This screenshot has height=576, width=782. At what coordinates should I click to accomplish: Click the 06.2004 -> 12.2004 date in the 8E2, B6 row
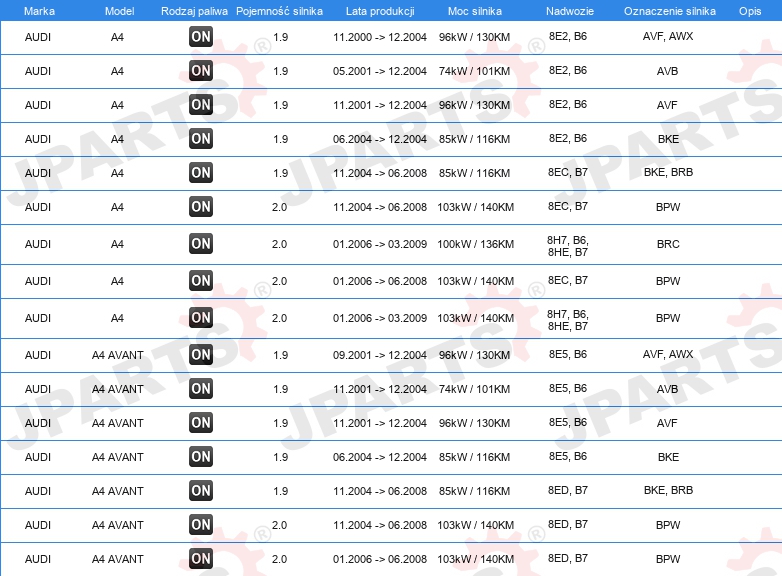click(x=380, y=139)
